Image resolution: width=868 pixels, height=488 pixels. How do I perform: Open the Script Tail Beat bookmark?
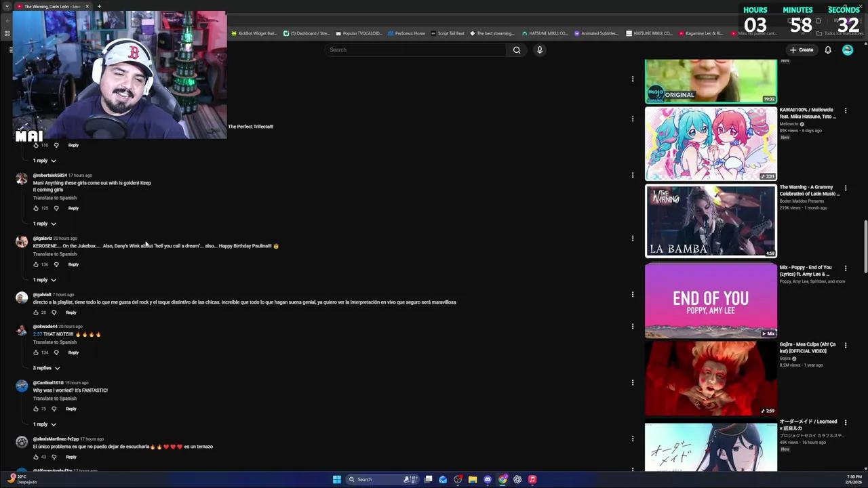coord(448,33)
